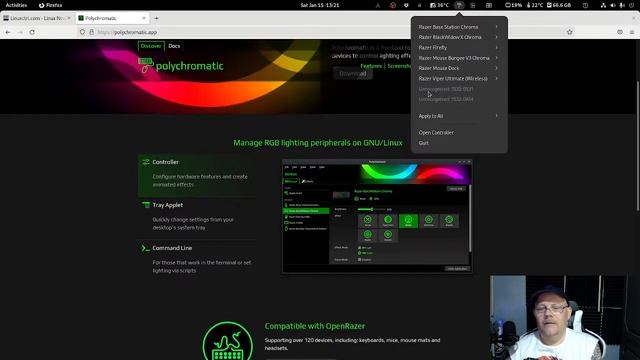The width and height of the screenshot is (640, 360).
Task: Click the microphone icon in top bar
Action: 622,5
